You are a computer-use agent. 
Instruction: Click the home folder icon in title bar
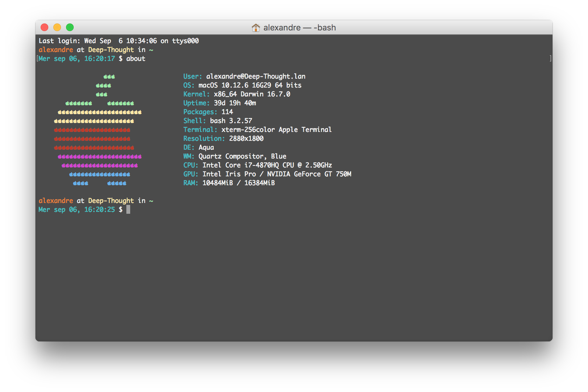tap(256, 28)
